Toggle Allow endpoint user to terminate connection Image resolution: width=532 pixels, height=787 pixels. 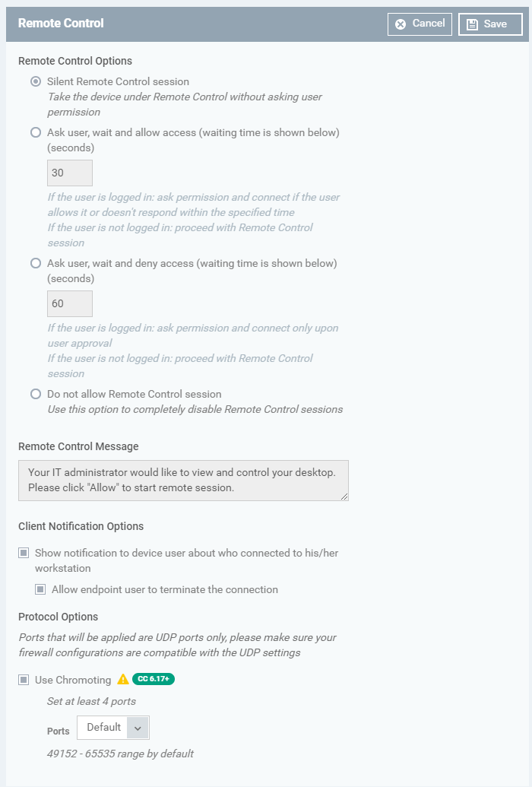click(40, 589)
